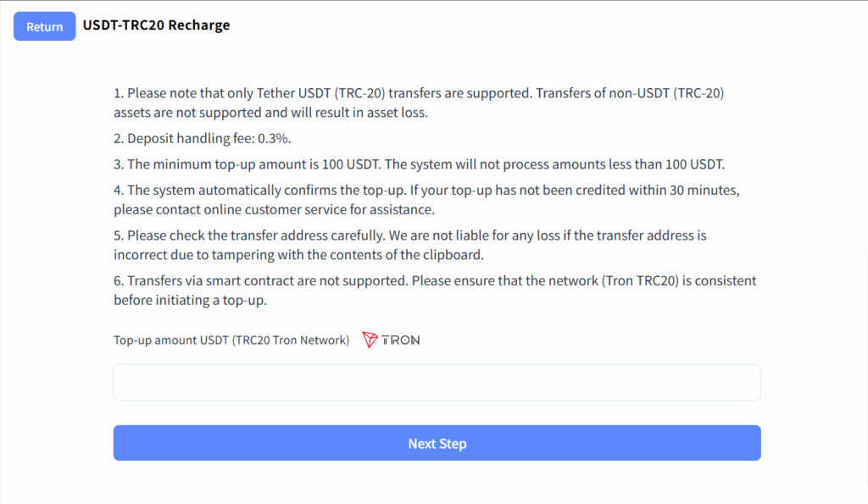The width and height of the screenshot is (868, 504).
Task: Proceed with the Next Step button
Action: tap(437, 443)
